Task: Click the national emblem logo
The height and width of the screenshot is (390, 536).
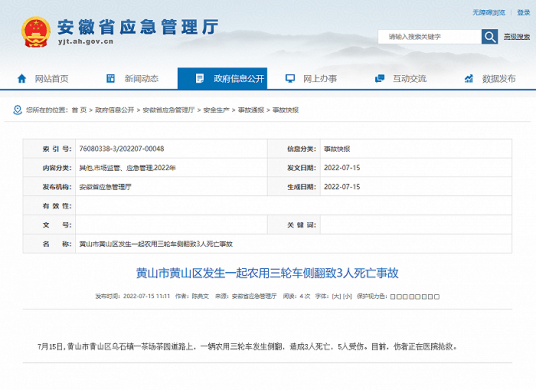Action: (x=36, y=32)
